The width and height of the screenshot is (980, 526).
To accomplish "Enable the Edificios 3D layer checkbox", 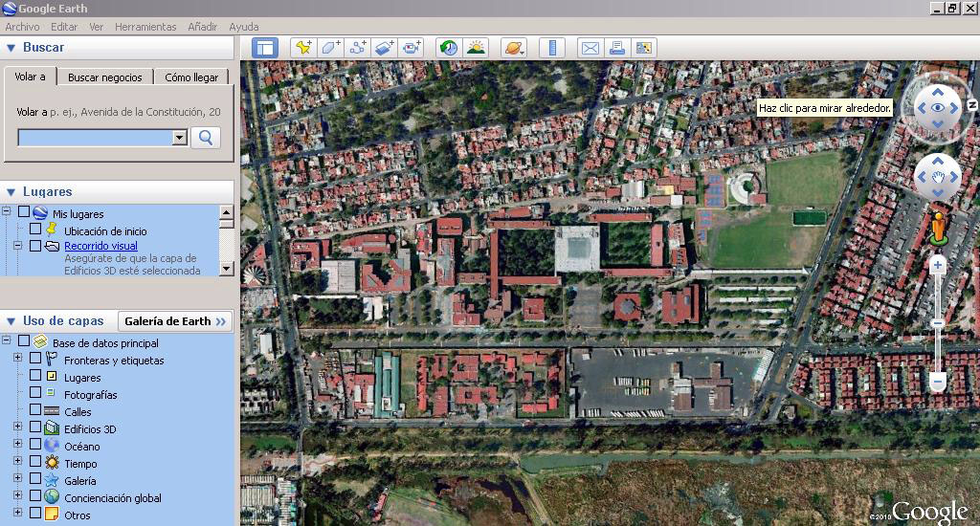I will [x=35, y=429].
